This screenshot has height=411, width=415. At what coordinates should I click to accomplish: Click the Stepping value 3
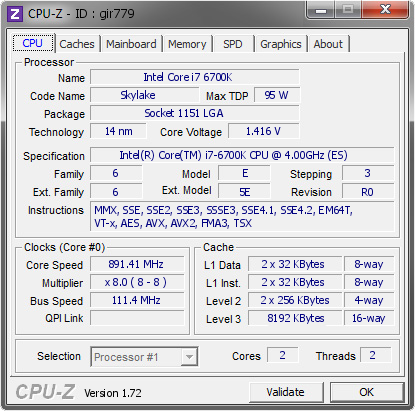coord(368,173)
